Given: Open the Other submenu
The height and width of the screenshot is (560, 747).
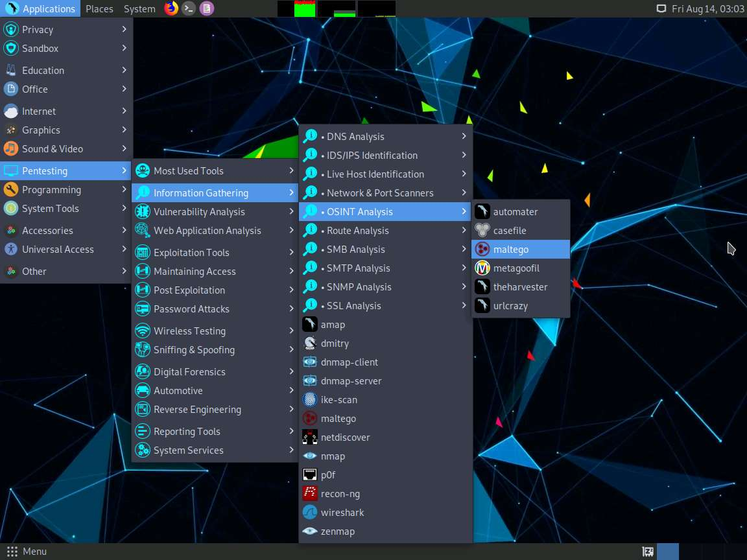Looking at the screenshot, I should tap(65, 272).
